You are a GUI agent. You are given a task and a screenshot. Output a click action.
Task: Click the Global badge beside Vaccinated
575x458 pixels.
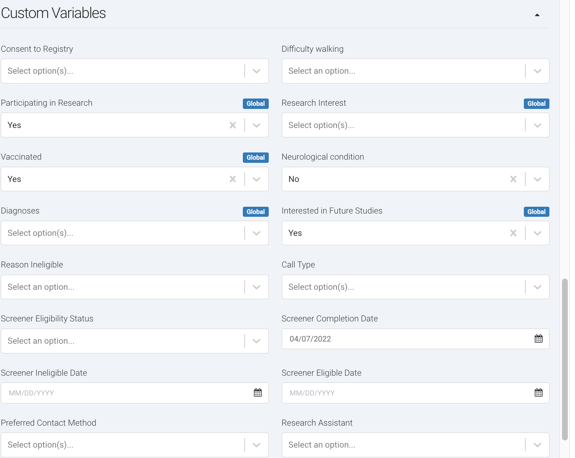tap(256, 158)
